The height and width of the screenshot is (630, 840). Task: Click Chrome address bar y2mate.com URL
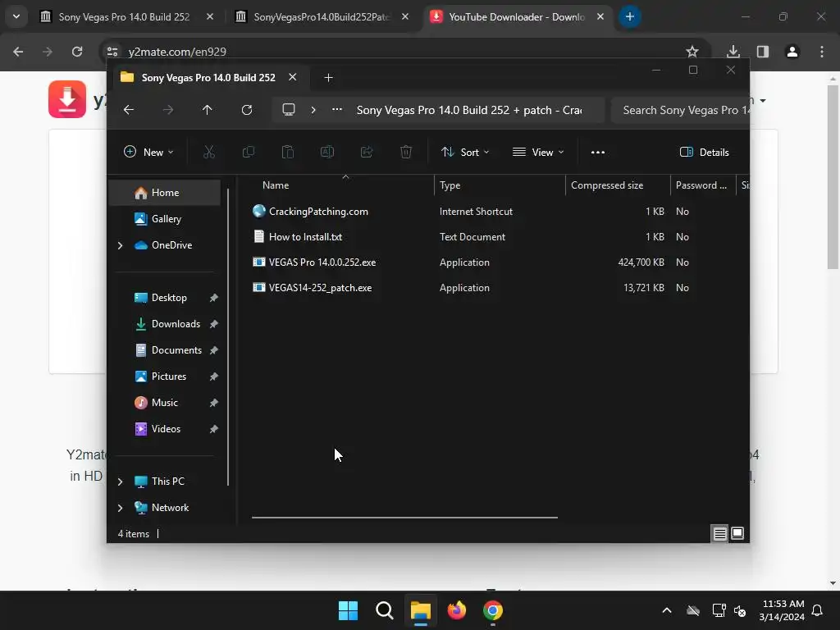pos(177,52)
